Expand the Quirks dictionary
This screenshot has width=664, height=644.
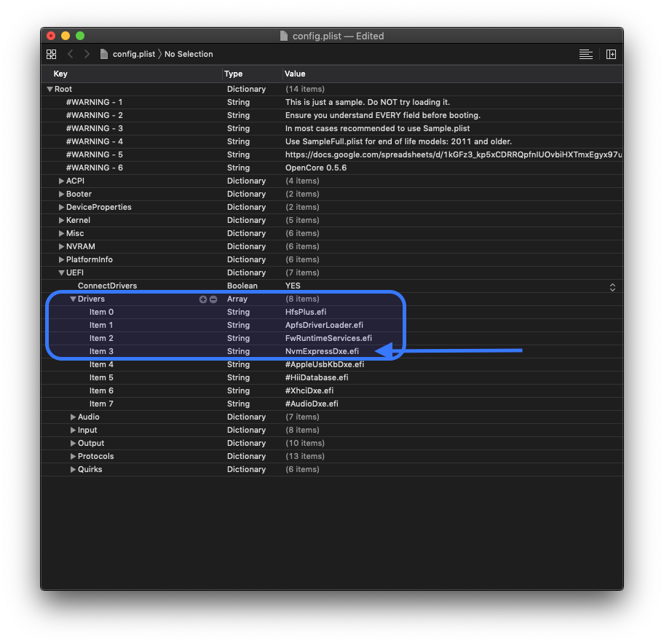pos(73,470)
